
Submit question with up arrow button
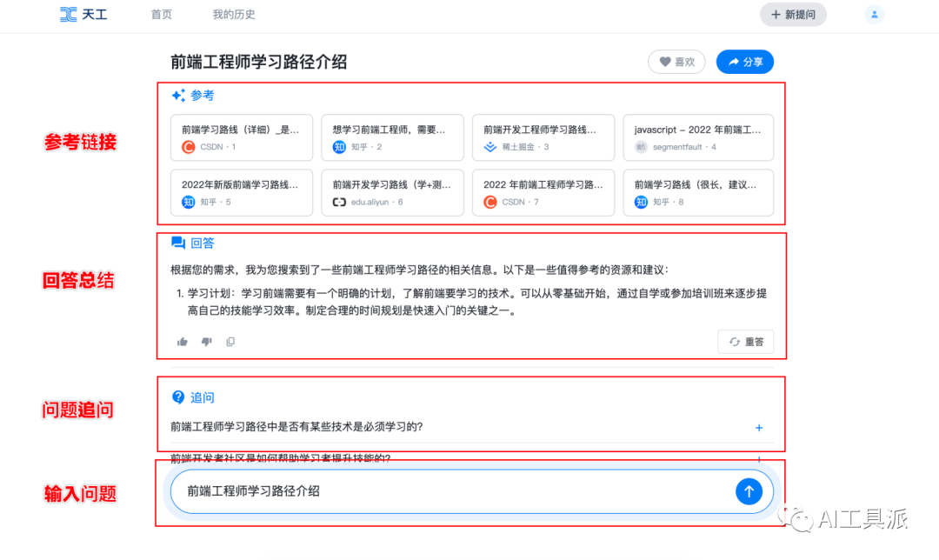click(x=749, y=491)
